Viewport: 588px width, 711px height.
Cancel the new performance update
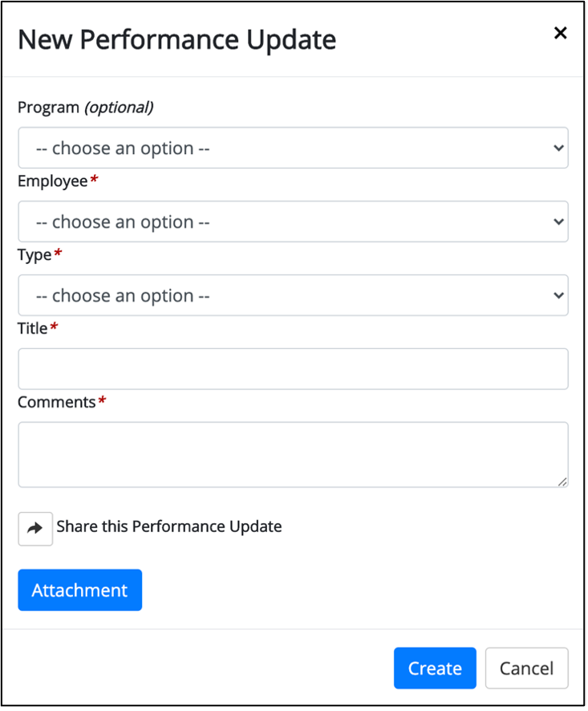point(526,668)
